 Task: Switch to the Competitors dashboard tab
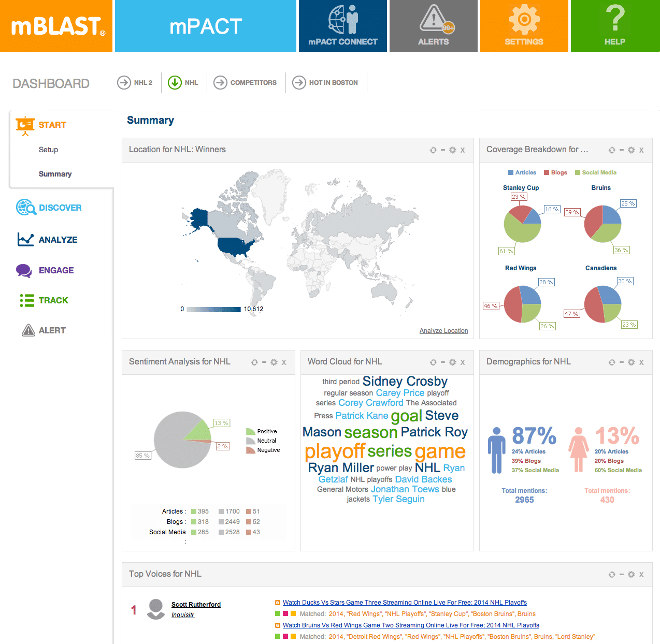click(x=246, y=83)
